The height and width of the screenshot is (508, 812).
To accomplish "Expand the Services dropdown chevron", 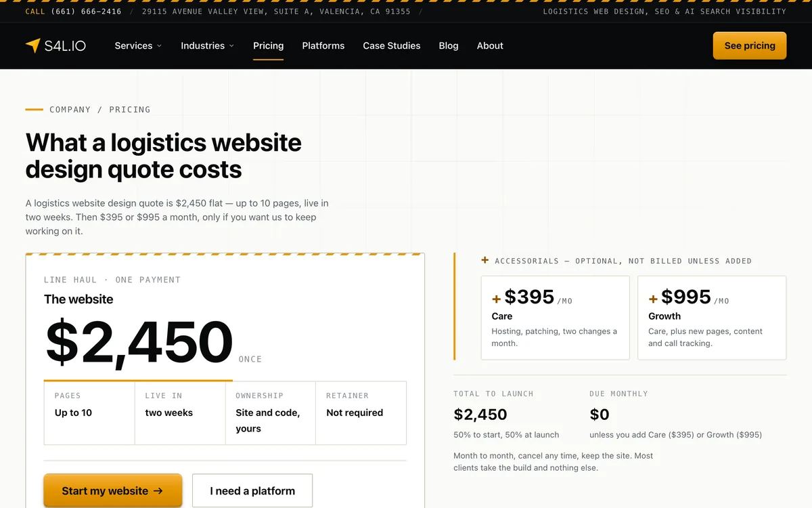I will click(x=159, y=46).
